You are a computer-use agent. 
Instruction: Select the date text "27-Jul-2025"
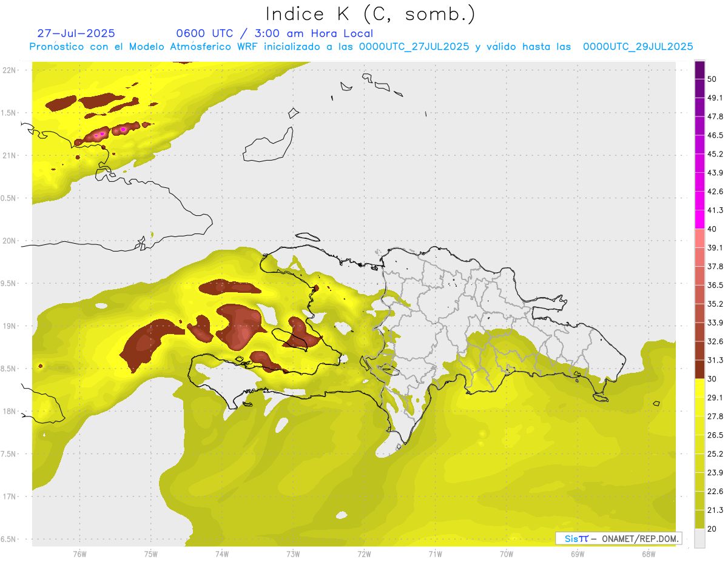[76, 33]
